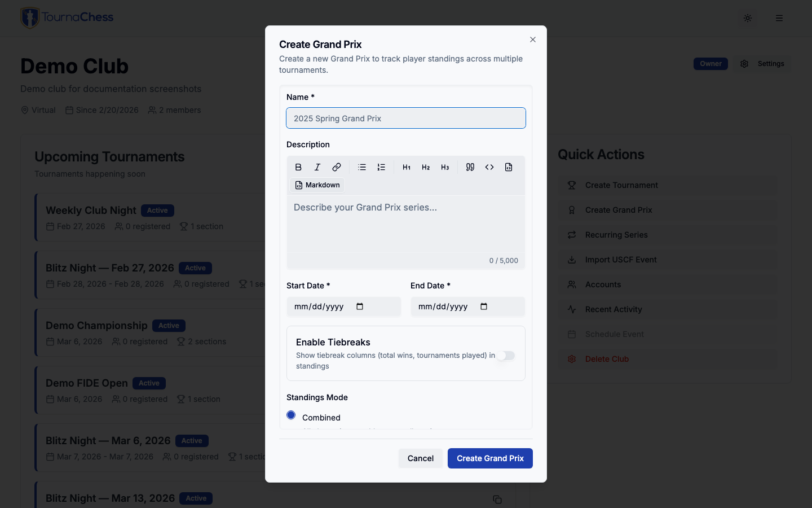Insert a link using the link icon

click(337, 167)
